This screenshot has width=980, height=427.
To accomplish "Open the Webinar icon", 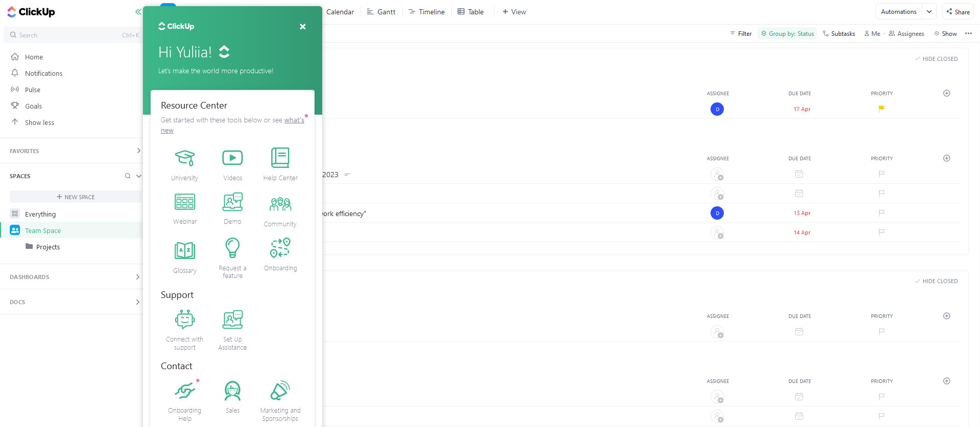I will coord(185,202).
